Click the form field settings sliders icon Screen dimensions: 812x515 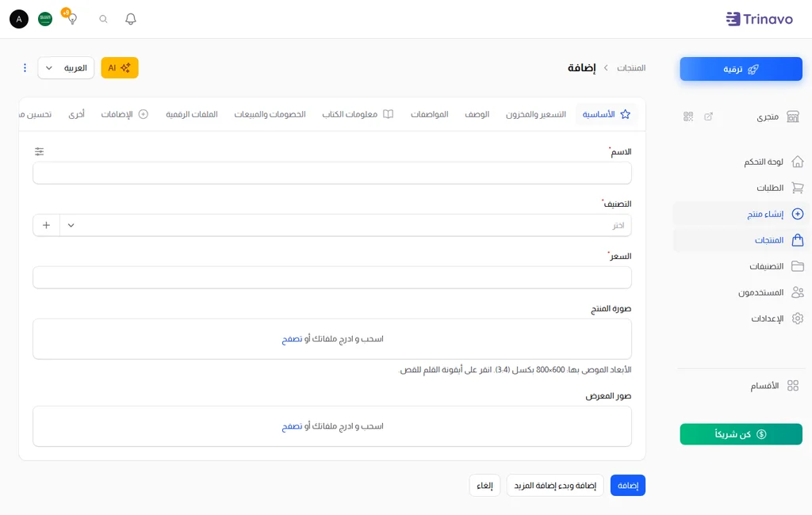click(40, 151)
